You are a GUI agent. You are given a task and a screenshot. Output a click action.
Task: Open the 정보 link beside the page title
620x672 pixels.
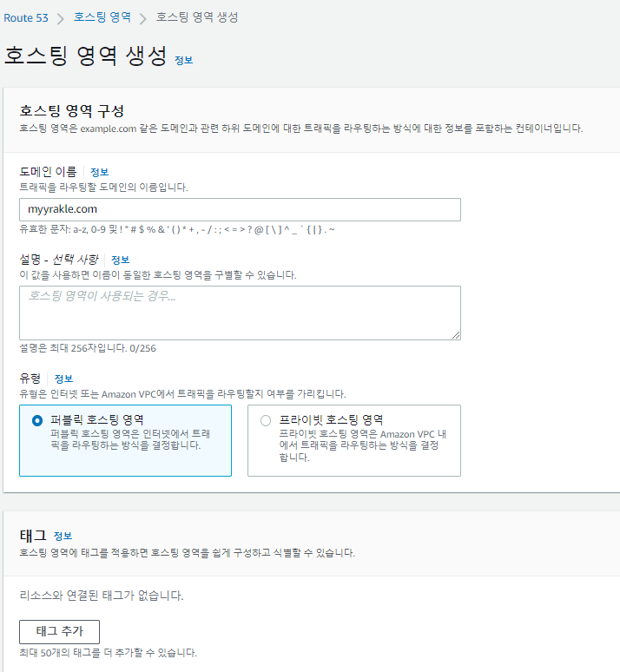184,60
